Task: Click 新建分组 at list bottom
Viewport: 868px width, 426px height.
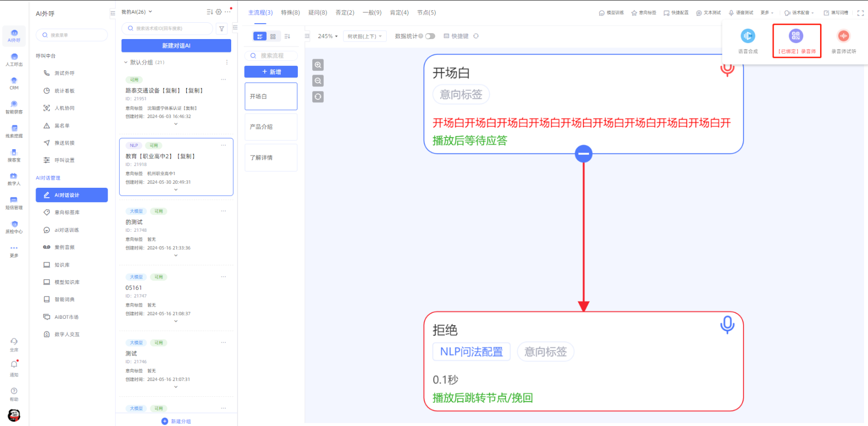Action: 176,421
